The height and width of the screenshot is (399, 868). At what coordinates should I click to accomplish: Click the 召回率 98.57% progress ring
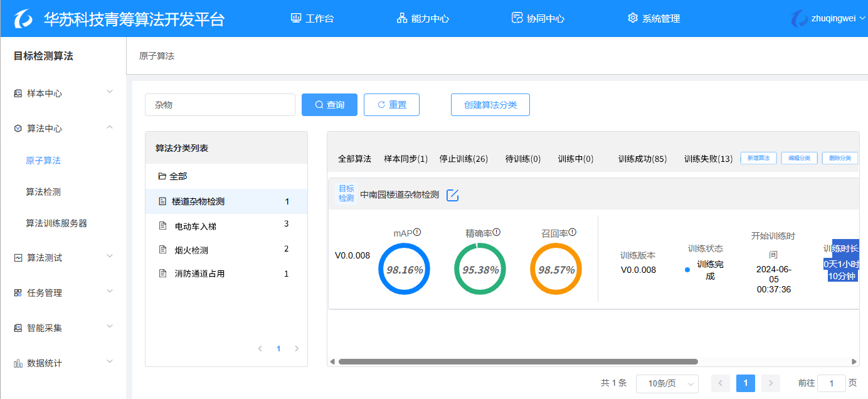pyautogui.click(x=556, y=269)
